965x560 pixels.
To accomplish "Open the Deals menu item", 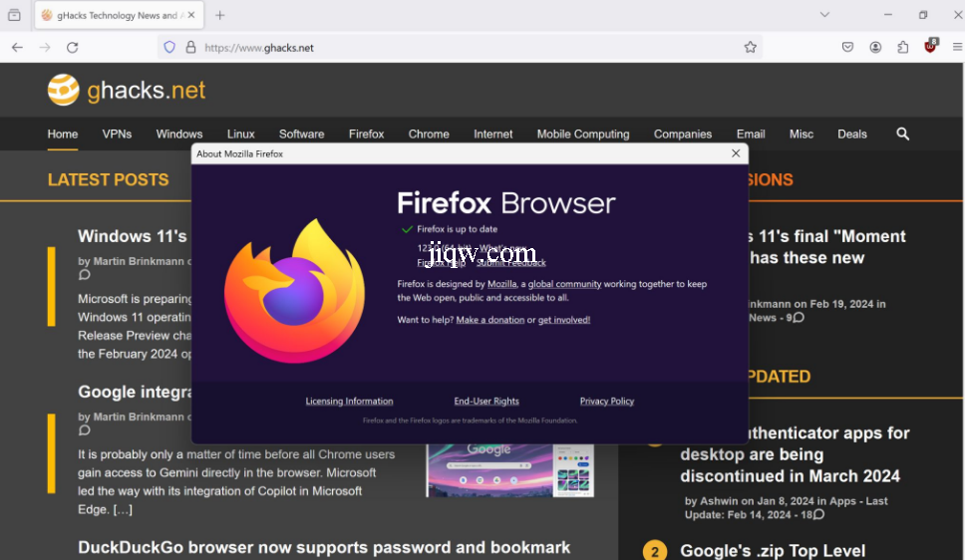I will click(x=851, y=135).
